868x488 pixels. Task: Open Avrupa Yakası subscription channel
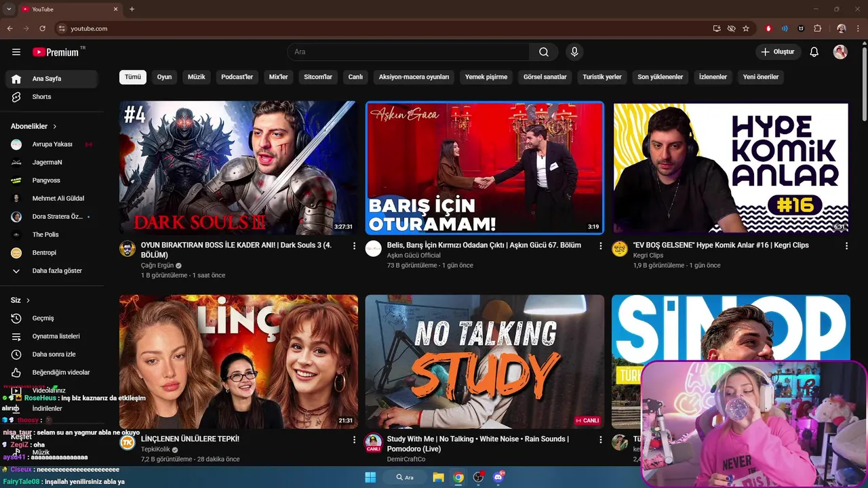tap(52, 144)
